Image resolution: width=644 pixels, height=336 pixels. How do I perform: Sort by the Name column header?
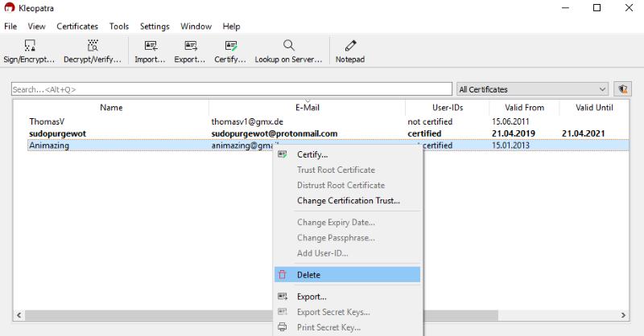click(x=111, y=108)
